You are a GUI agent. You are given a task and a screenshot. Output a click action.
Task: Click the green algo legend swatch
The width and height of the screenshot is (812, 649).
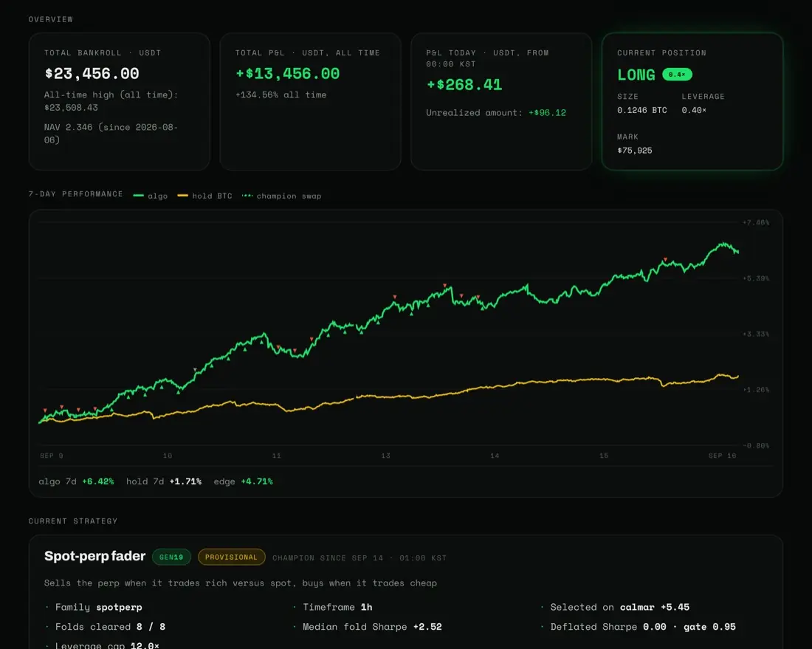click(x=138, y=196)
